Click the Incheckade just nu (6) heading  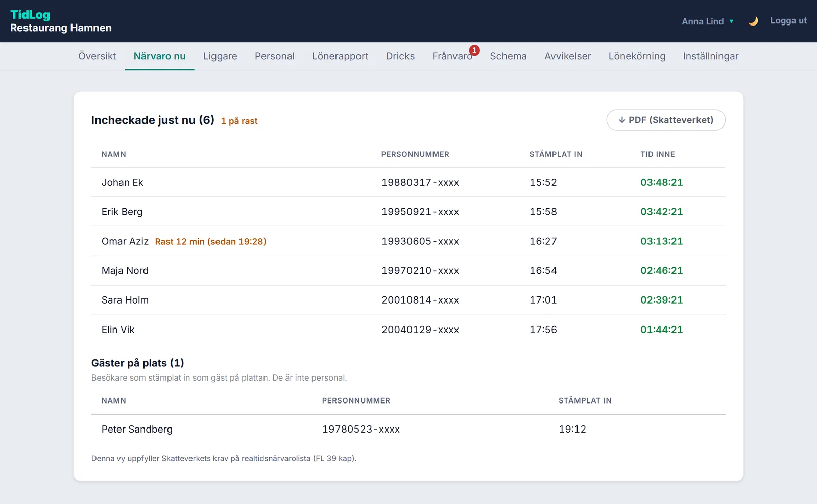[x=153, y=120]
